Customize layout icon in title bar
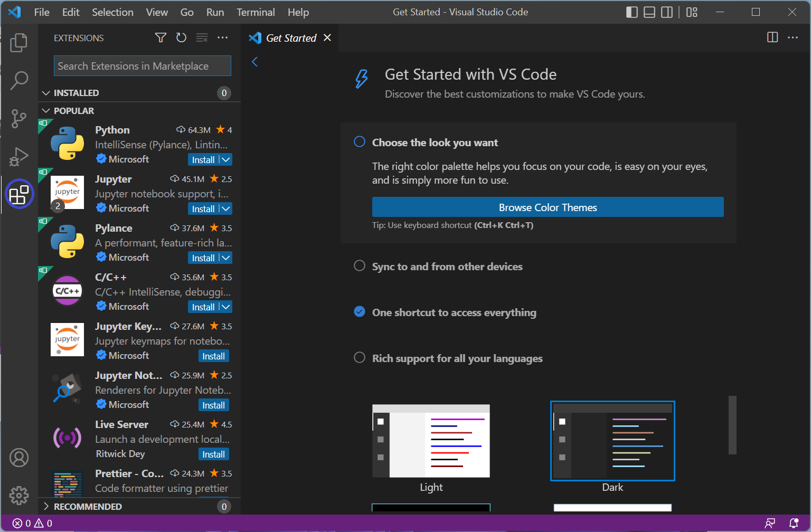The image size is (811, 532). [x=692, y=12]
